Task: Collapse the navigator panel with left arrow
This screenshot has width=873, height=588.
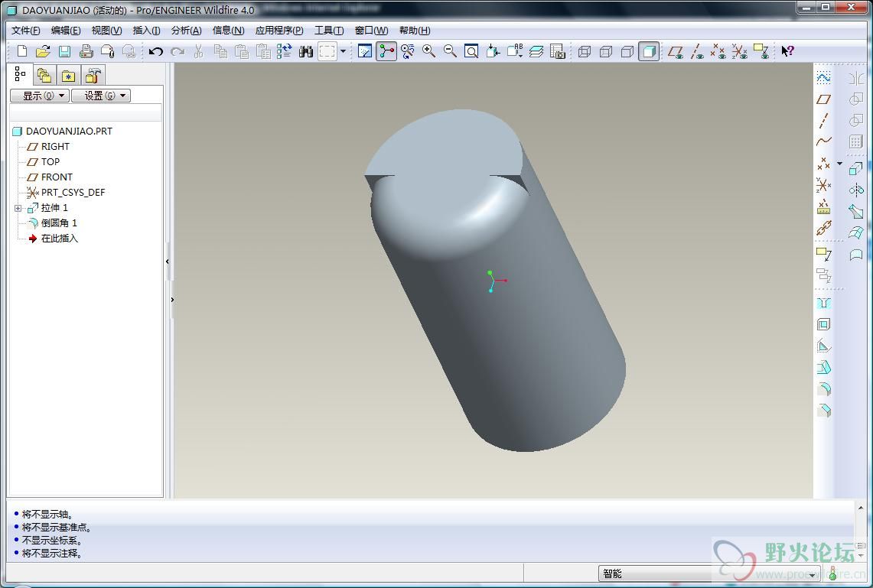Action: [x=168, y=262]
